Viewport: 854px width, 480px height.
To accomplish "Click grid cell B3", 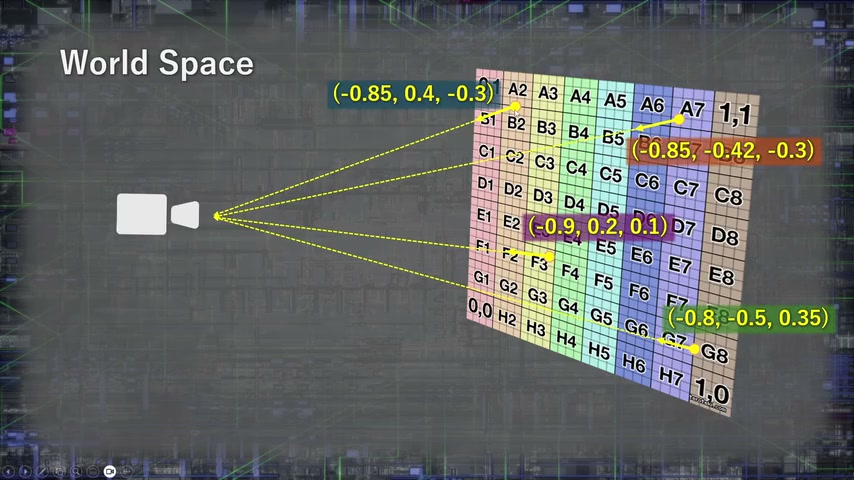I will [546, 127].
